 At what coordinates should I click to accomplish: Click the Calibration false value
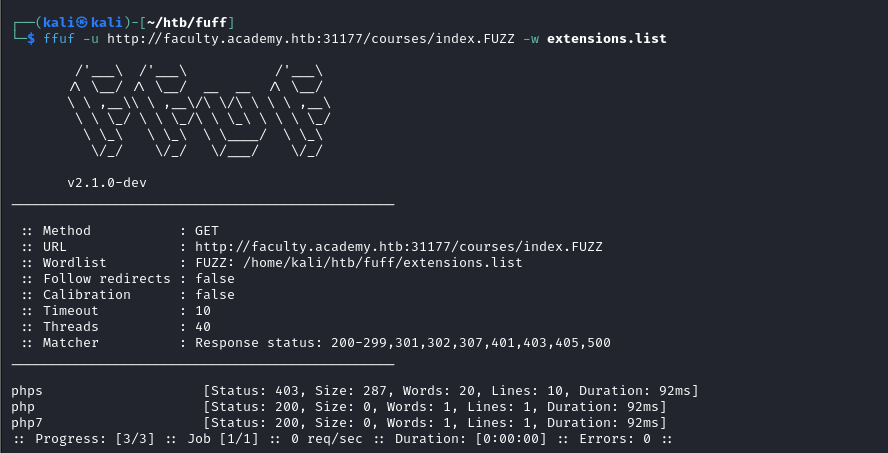pyautogui.click(x=215, y=294)
